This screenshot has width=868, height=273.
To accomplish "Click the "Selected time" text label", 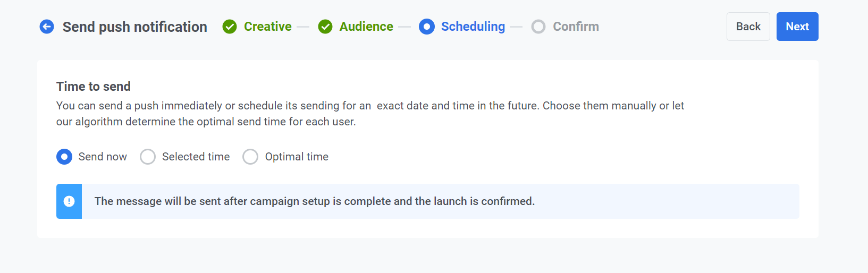I will click(x=196, y=157).
